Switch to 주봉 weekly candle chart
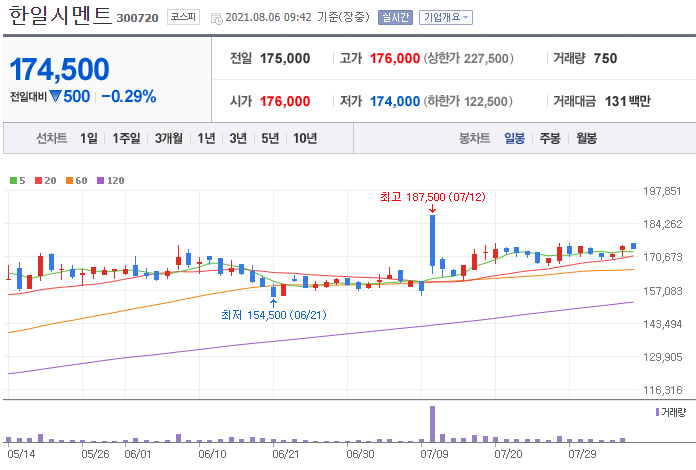Viewport: 696px width, 470px height. pos(550,138)
